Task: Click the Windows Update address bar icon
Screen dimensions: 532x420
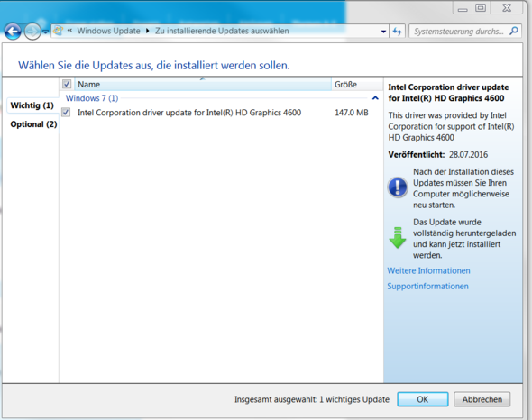Action: pos(58,31)
